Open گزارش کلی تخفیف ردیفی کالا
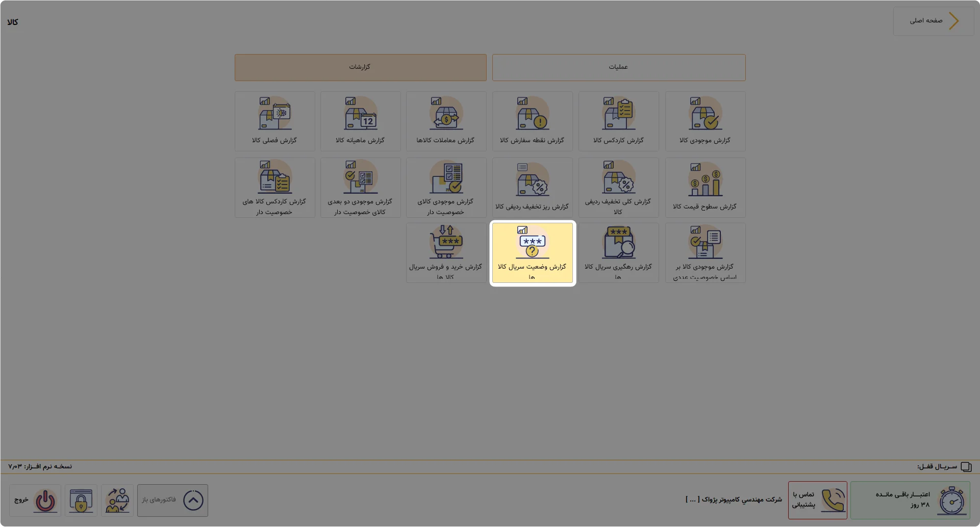Screen dimensions: 980x527 coord(618,188)
